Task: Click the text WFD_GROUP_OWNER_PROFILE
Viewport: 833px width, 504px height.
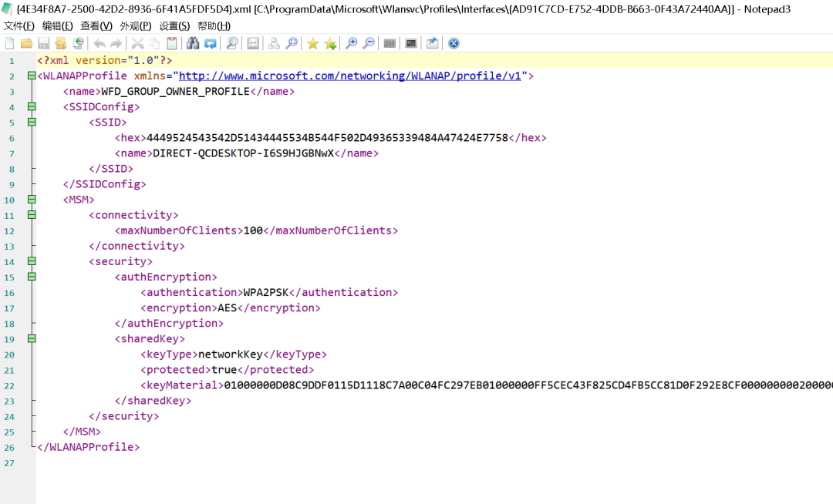Action: pyautogui.click(x=175, y=91)
